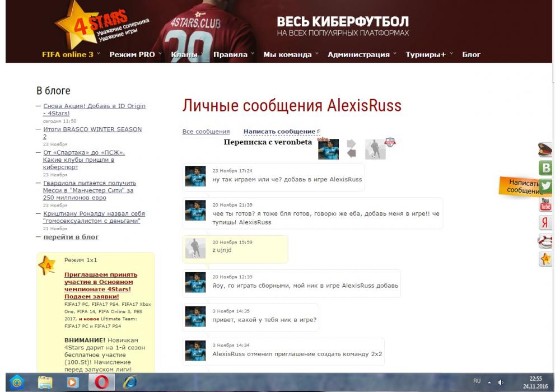Click the lifebuoy help icon
Viewport: 560px width, 392px height.
point(545,241)
